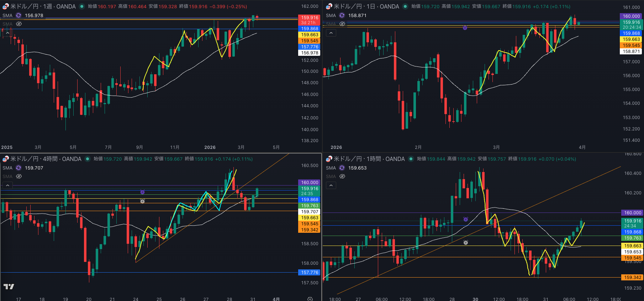Click the SMA refresh icon on 1-hour chart
This screenshot has width=644, height=301.
click(x=342, y=168)
